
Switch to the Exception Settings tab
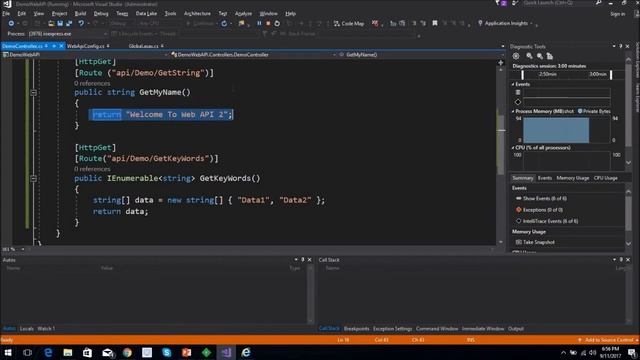click(392, 329)
